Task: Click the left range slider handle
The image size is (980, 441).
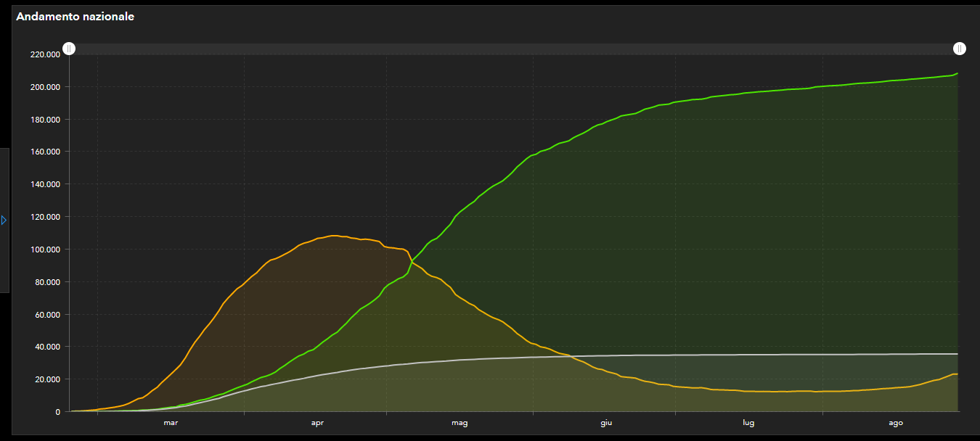Action: click(x=68, y=49)
